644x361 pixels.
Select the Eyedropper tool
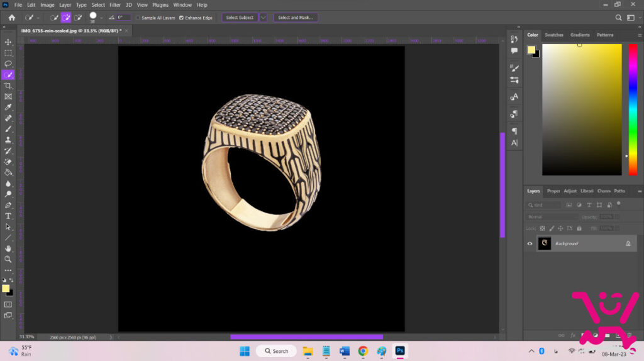pos(8,107)
